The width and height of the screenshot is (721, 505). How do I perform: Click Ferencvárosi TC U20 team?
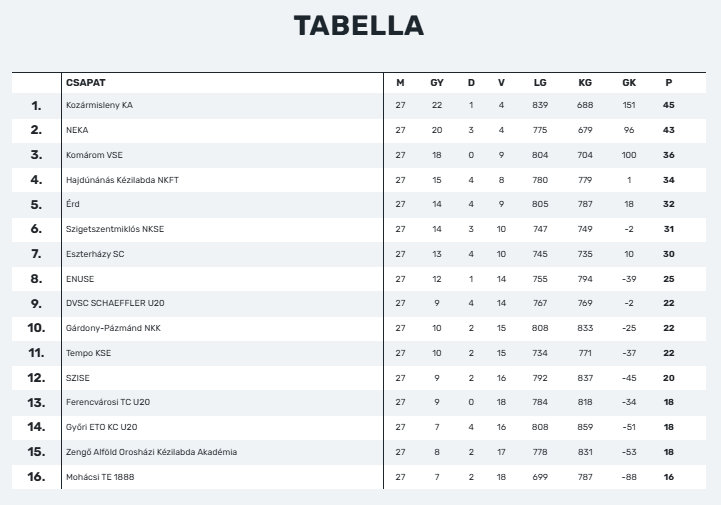click(x=108, y=402)
